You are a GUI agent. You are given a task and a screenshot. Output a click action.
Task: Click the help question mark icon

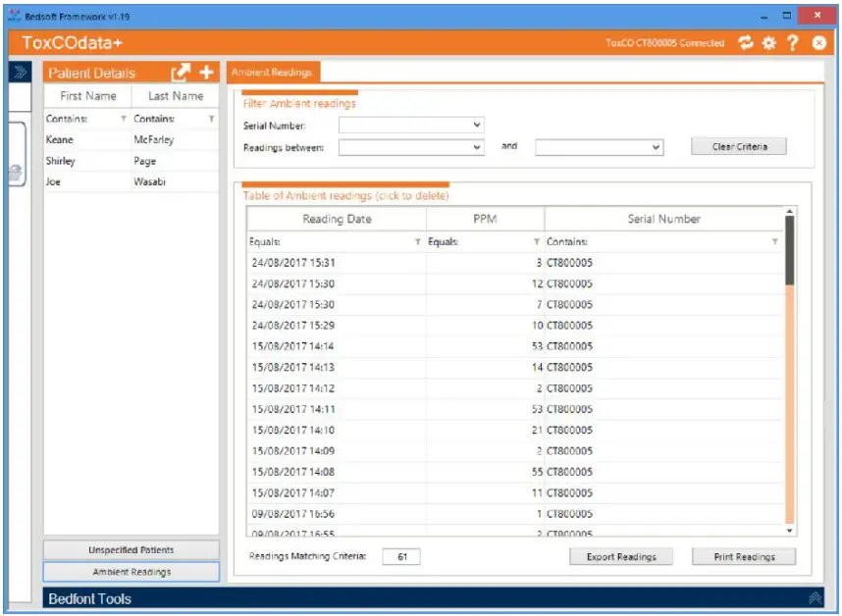point(794,43)
